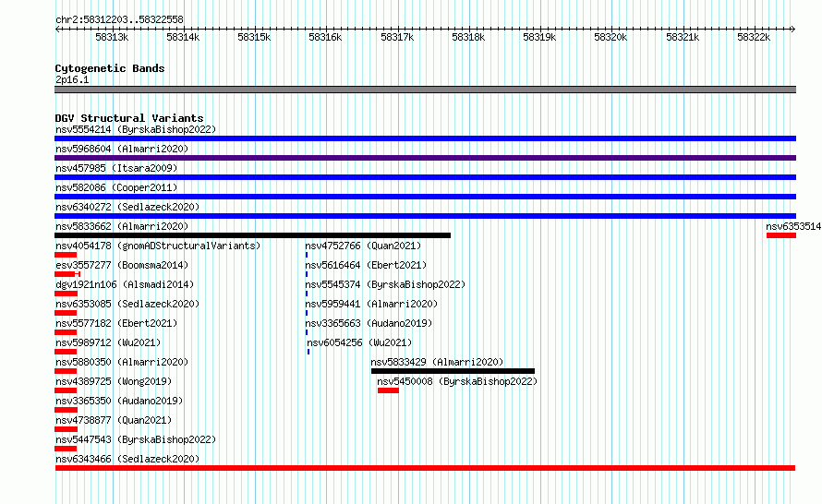The height and width of the screenshot is (504, 822).
Task: Click the DGV Structural Variants track title
Action: point(129,118)
